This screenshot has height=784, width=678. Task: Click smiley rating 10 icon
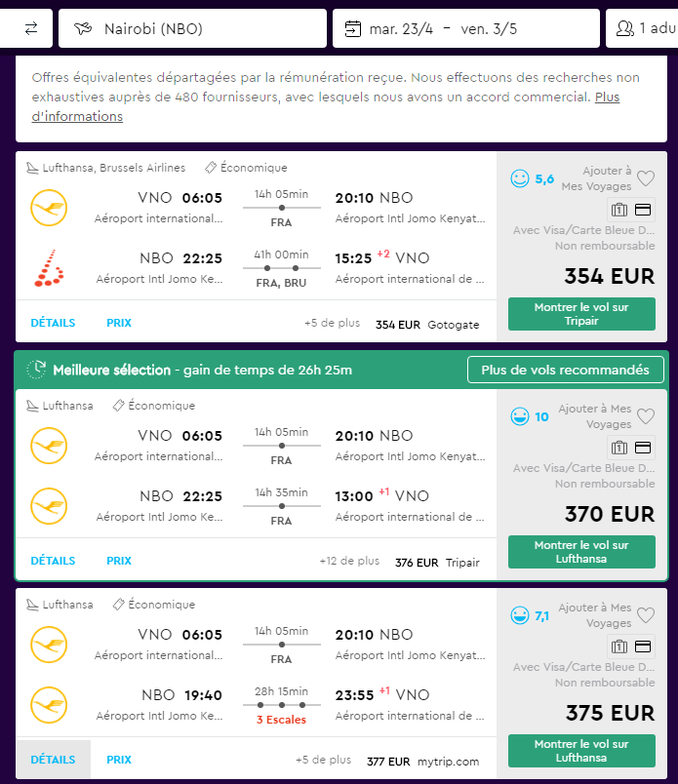pos(520,416)
